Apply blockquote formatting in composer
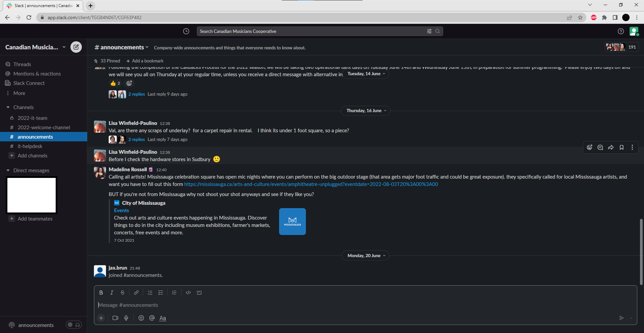The height and width of the screenshot is (333, 644). coord(174,293)
